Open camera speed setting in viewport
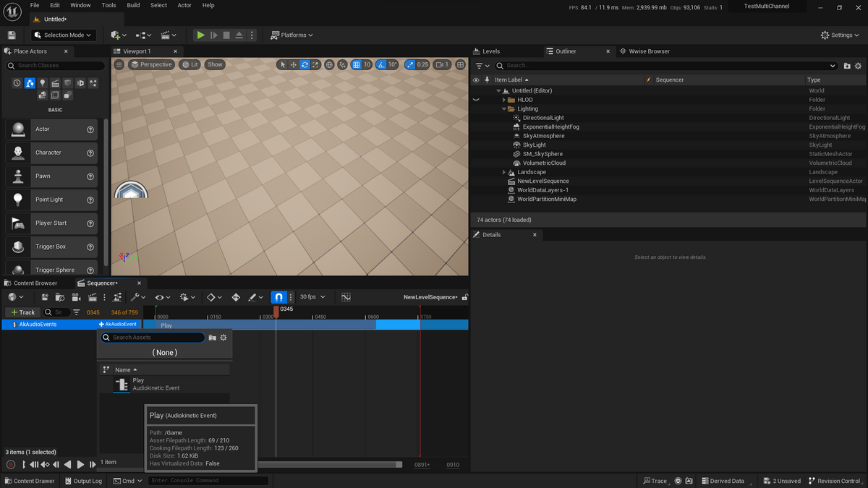Image resolution: width=868 pixels, height=488 pixels. pyautogui.click(x=442, y=64)
